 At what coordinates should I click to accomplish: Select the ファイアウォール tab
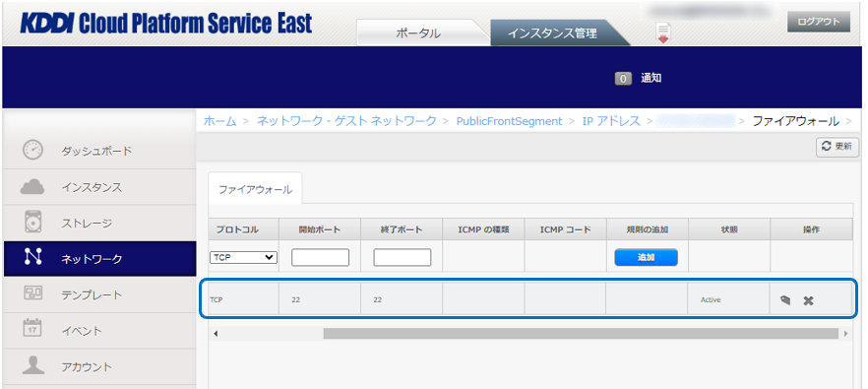pyautogui.click(x=255, y=189)
